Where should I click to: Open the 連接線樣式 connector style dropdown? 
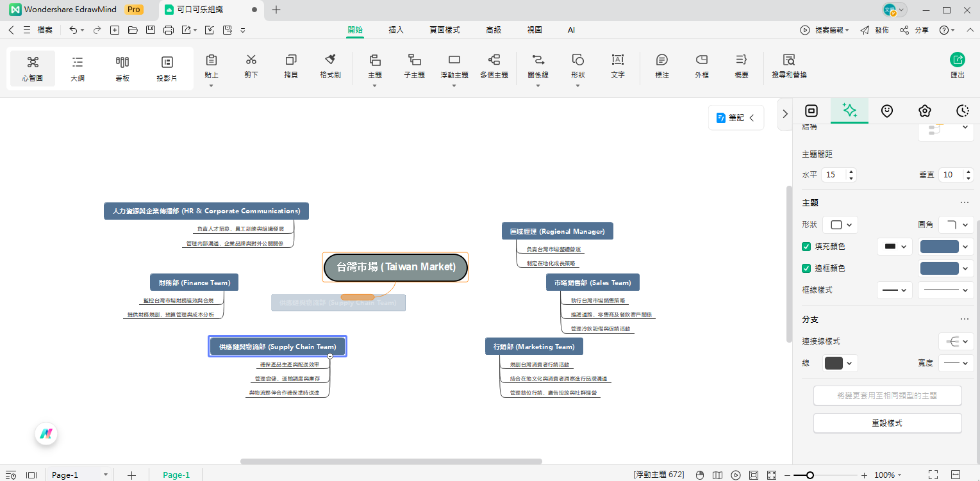coord(956,341)
